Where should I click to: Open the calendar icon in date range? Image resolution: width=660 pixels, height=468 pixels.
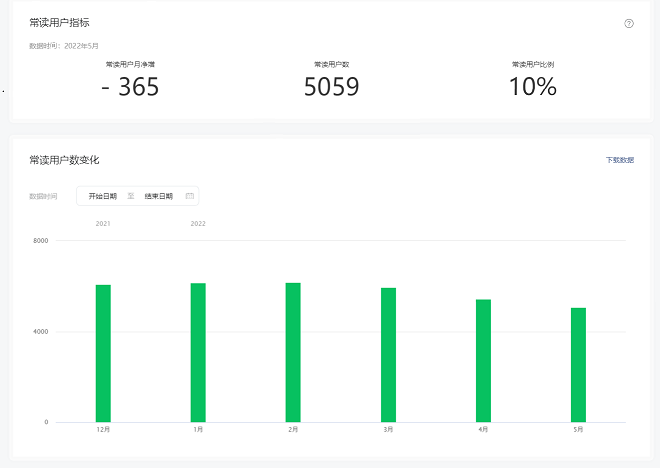190,196
